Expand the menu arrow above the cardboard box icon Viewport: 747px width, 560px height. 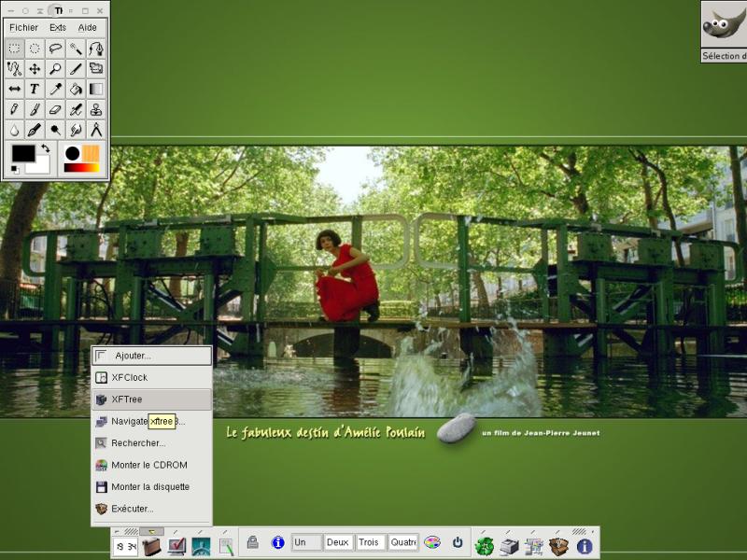point(557,531)
